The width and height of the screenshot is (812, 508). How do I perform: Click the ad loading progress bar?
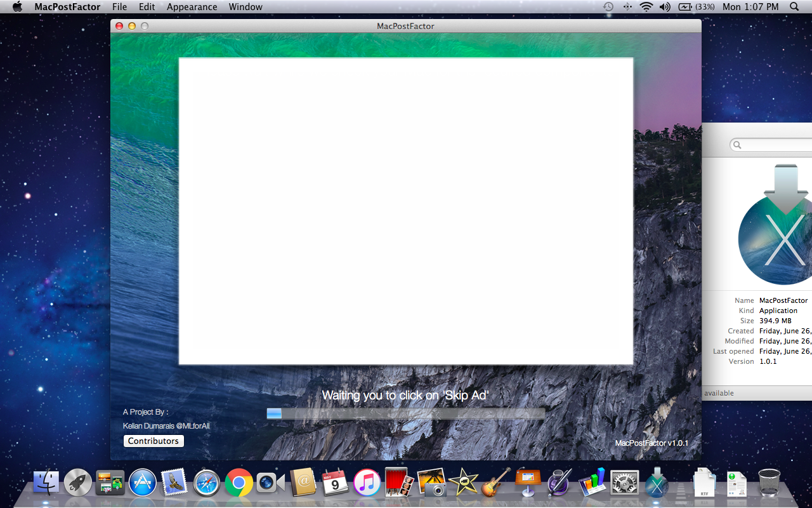click(x=405, y=413)
